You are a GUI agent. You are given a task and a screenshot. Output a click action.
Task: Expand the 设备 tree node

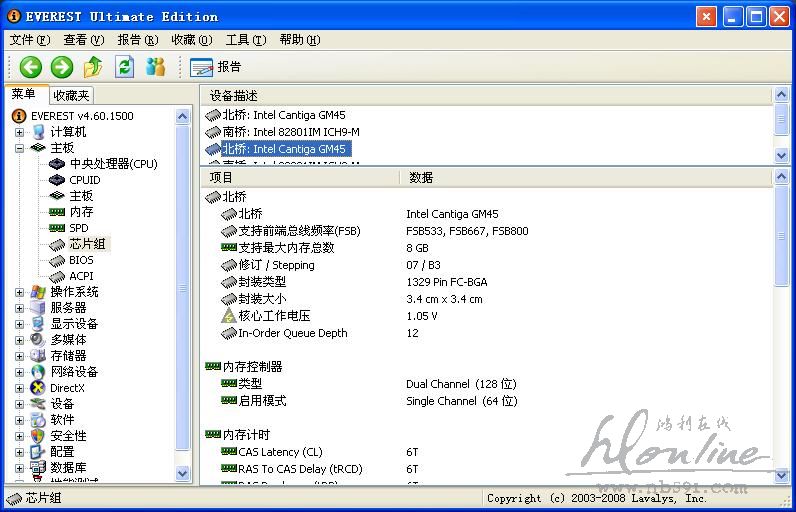[19, 404]
